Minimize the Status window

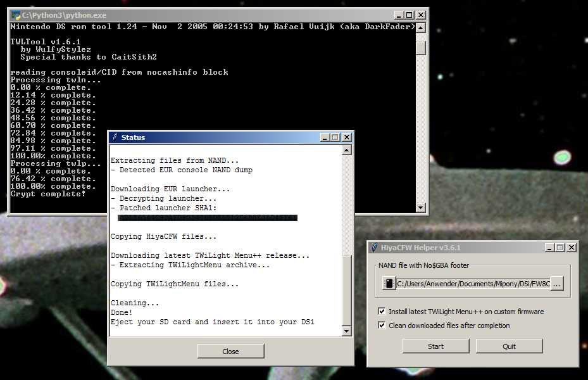pos(325,137)
